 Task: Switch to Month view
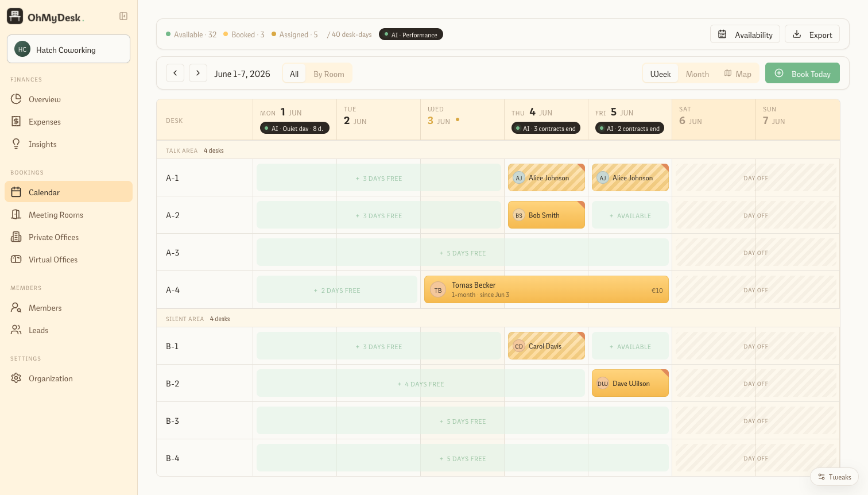[697, 74]
